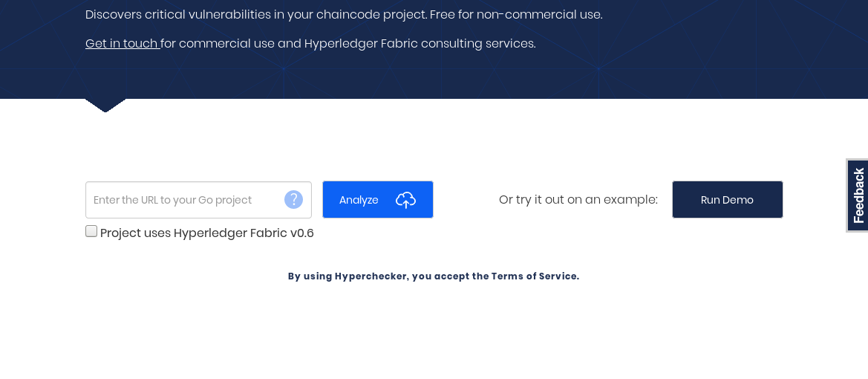The width and height of the screenshot is (868, 379).
Task: Click the 'Project uses Hyperledger Fabric v0.6' label
Action: [x=206, y=233]
